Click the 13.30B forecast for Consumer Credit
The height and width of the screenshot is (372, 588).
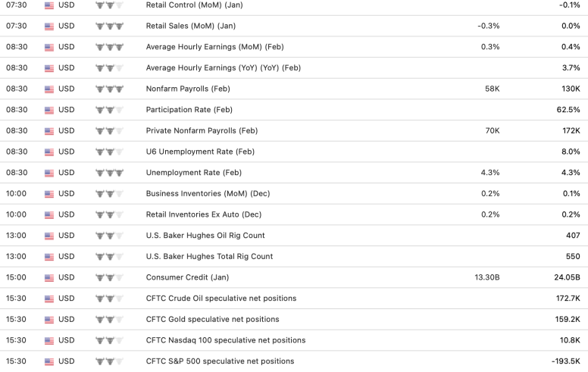tap(486, 277)
